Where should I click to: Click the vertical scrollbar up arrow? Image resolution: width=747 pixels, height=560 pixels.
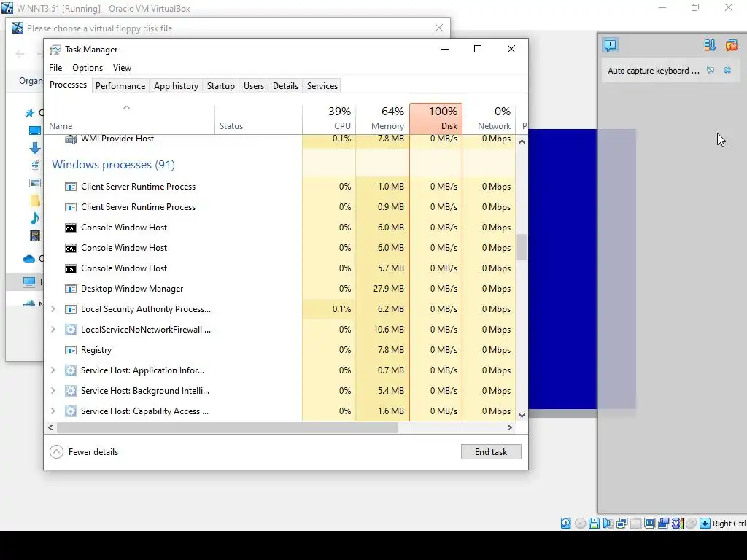tap(522, 141)
